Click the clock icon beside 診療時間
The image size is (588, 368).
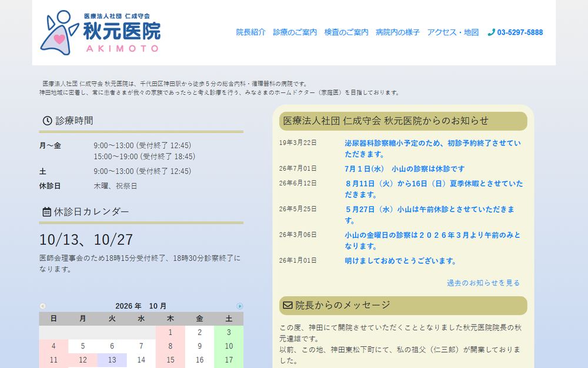[x=47, y=121]
